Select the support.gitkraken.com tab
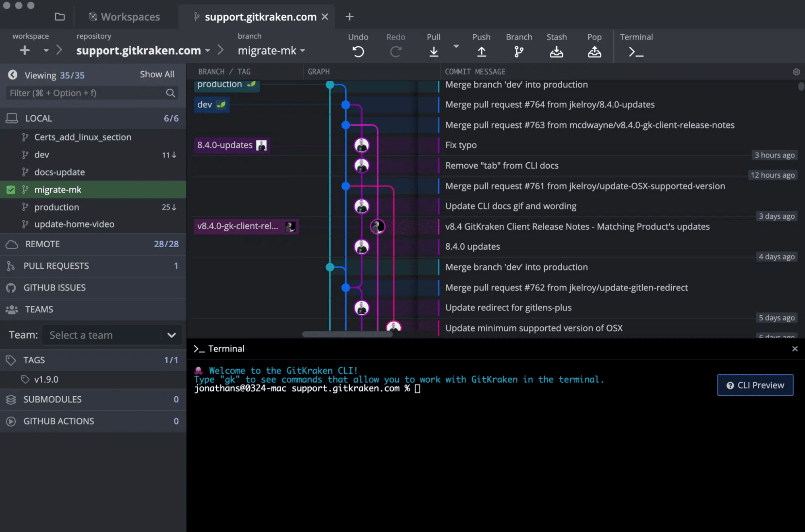The width and height of the screenshot is (805, 532). coord(260,17)
